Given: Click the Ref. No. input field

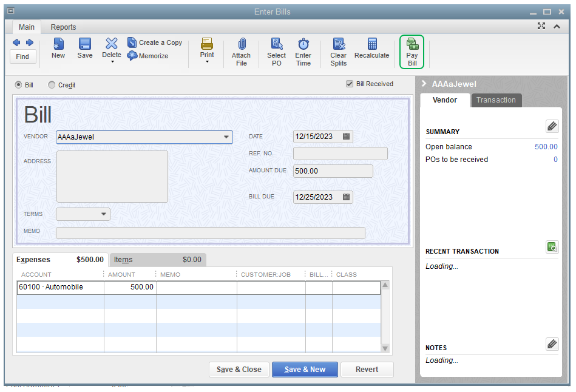Looking at the screenshot, I should pyautogui.click(x=340, y=153).
